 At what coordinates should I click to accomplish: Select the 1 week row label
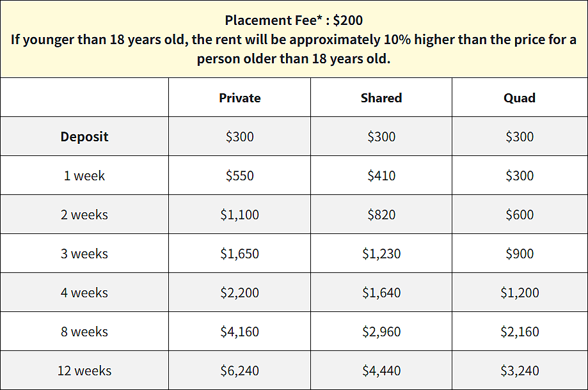84,176
